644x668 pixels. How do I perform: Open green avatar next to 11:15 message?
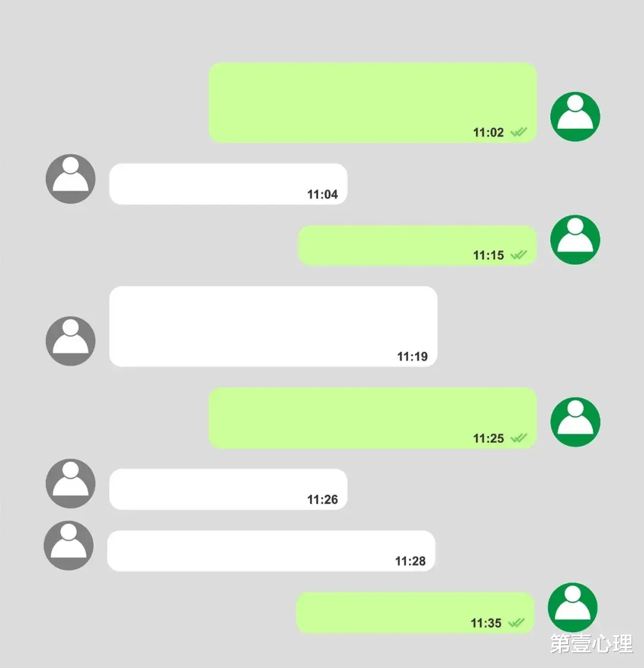click(x=575, y=240)
